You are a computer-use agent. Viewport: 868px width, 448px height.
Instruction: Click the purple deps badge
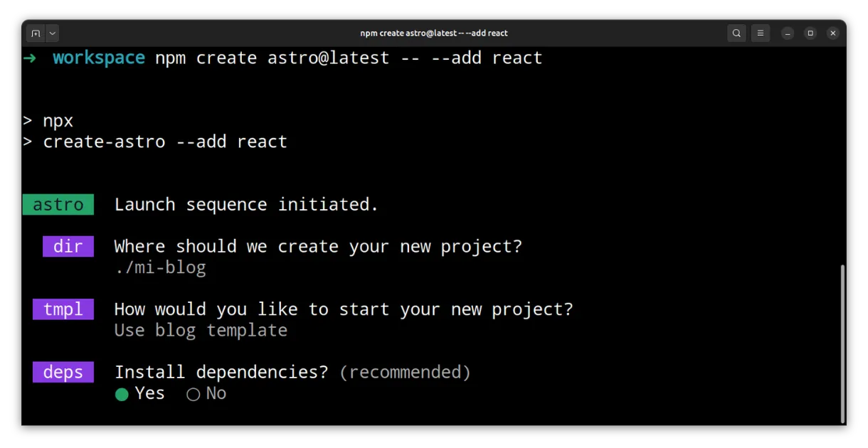coord(63,373)
